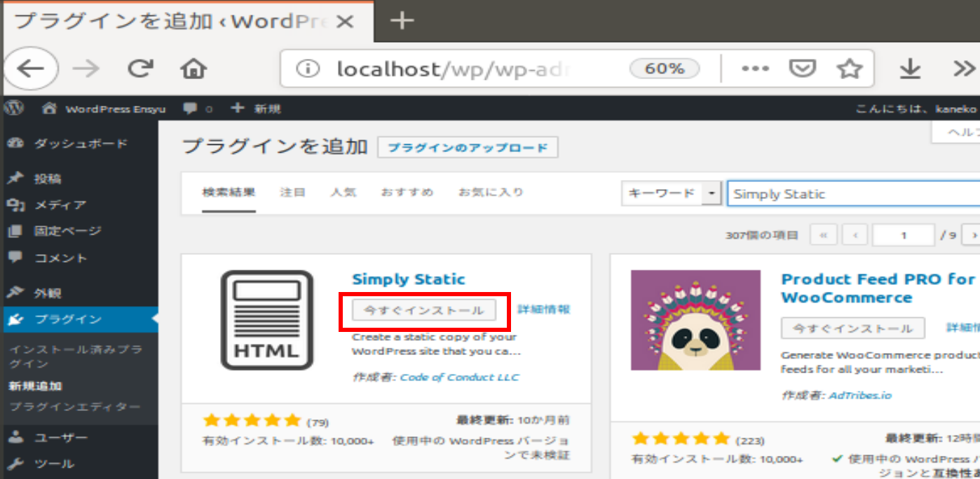980x479 pixels.
Task: Open the Simply Static plugin title
Action: (x=409, y=279)
